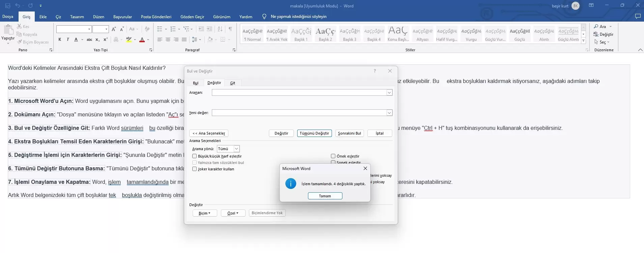
Task: Open the Özel dropdown button
Action: [233, 213]
